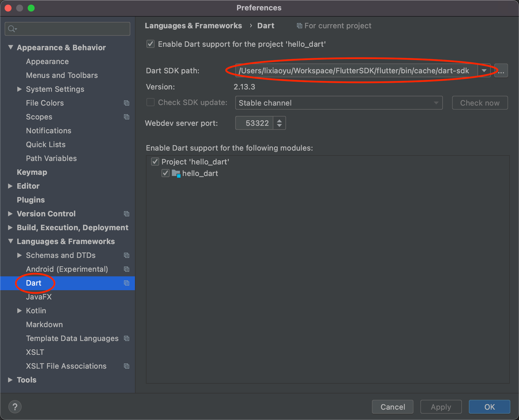Select Android (Experimental) settings
Viewport: 519px width, 420px height.
pyautogui.click(x=67, y=269)
